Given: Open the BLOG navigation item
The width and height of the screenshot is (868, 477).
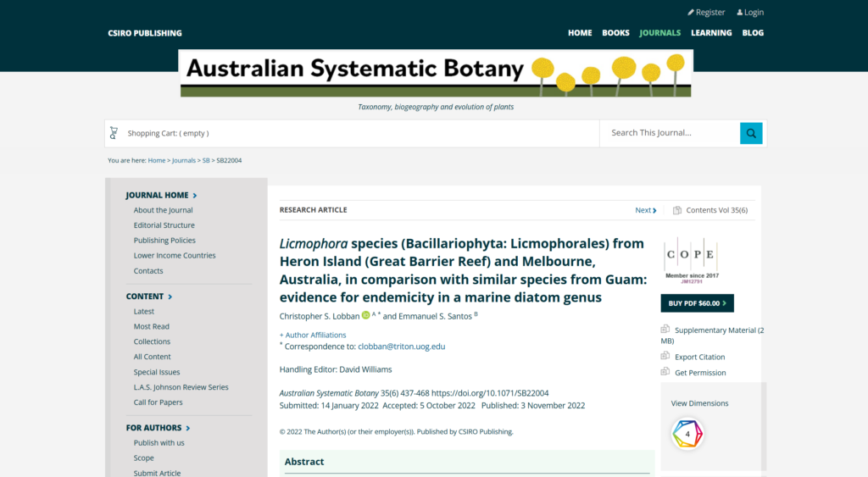Looking at the screenshot, I should tap(753, 33).
